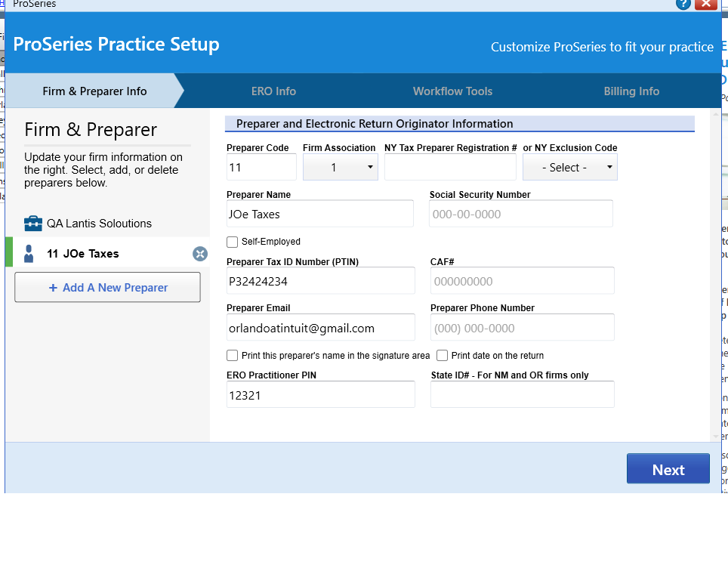The height and width of the screenshot is (568, 728).
Task: Click Add A New Preparer
Action: pos(106,288)
